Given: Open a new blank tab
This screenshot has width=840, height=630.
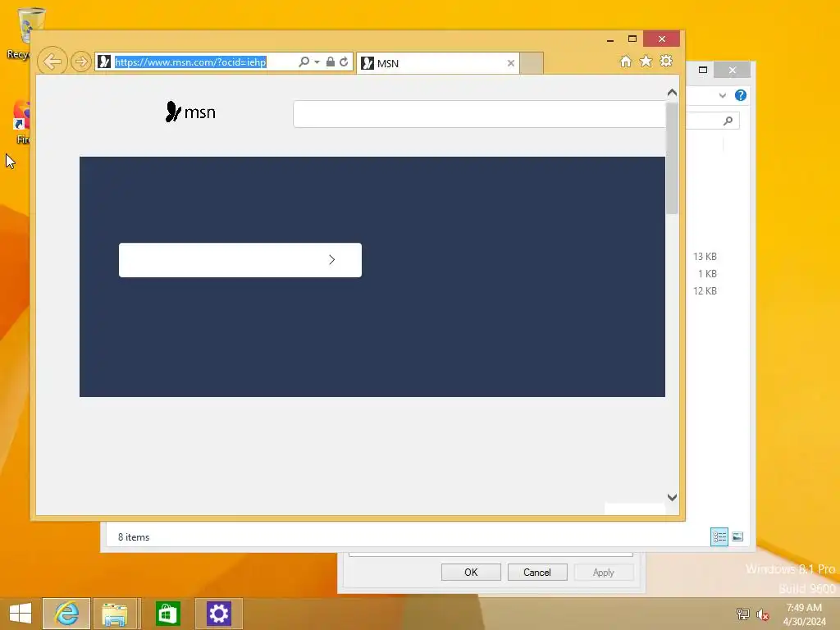Looking at the screenshot, I should tap(532, 63).
